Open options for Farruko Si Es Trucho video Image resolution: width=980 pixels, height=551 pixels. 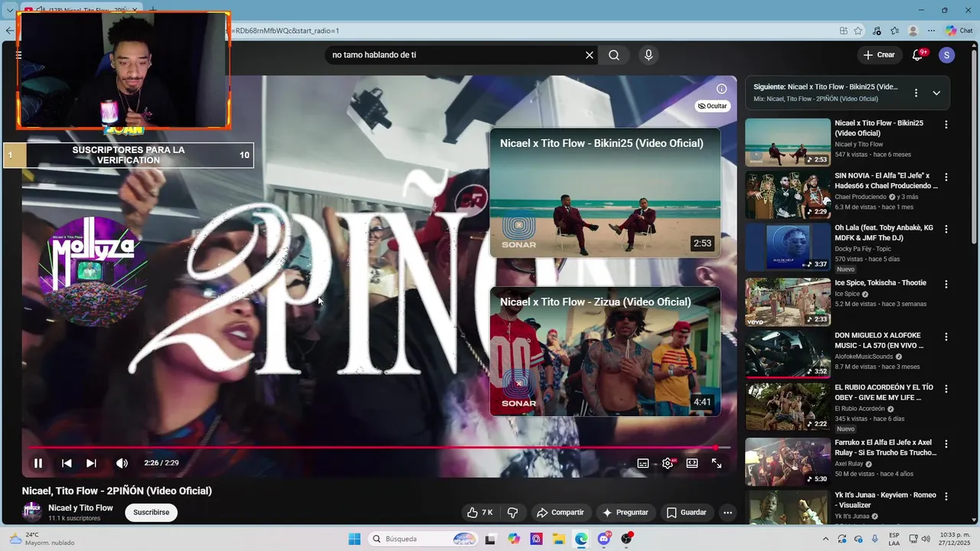pos(946,444)
